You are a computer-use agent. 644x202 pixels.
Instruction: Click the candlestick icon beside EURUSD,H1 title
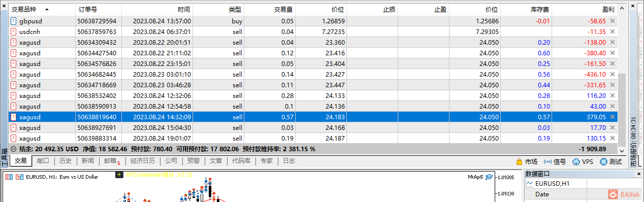[20, 177]
